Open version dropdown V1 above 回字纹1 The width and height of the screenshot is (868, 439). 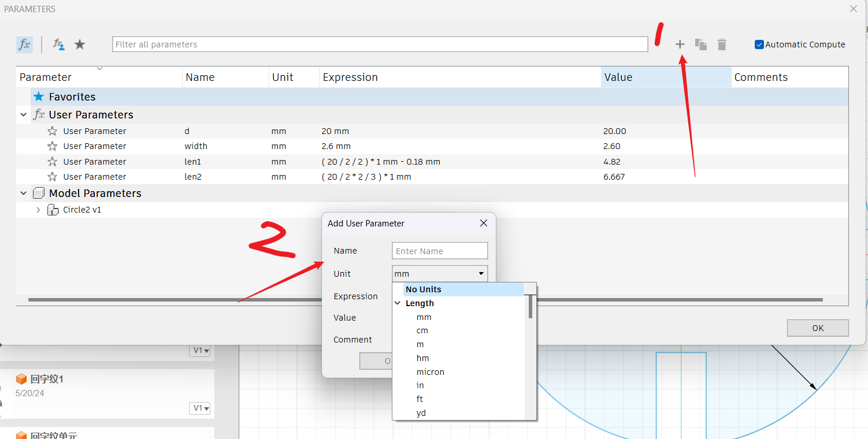(x=199, y=350)
